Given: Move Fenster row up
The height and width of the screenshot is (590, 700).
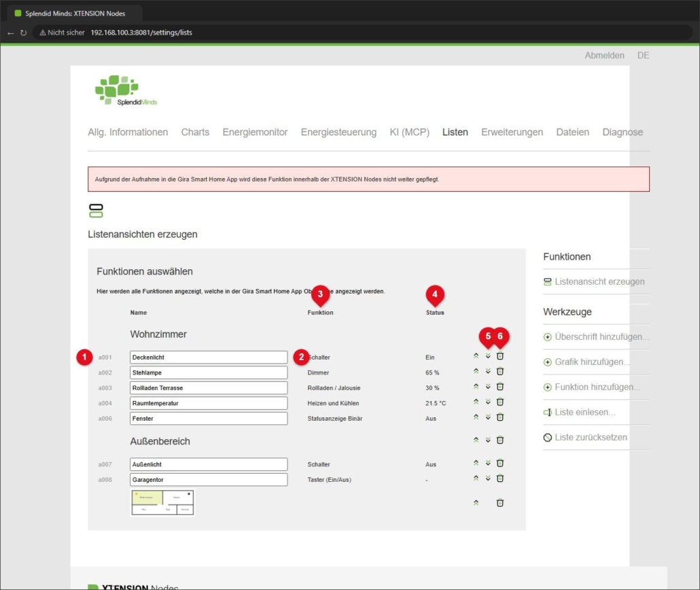Looking at the screenshot, I should 476,417.
